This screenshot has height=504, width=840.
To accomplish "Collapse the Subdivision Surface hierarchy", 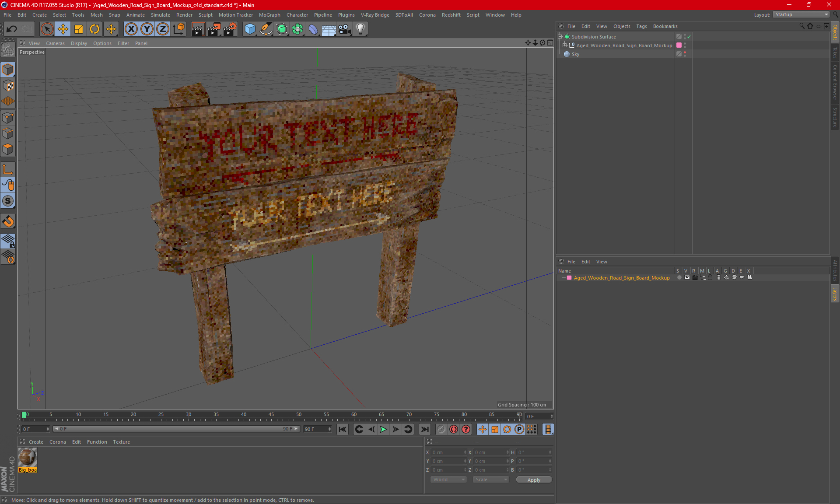I will 560,36.
